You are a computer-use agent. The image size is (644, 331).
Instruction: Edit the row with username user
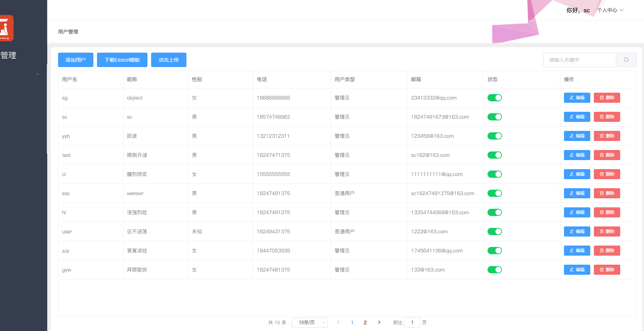[577, 231]
